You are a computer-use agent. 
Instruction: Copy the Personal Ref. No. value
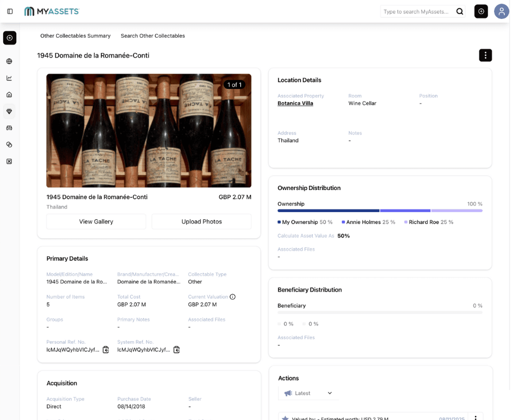pyautogui.click(x=106, y=350)
